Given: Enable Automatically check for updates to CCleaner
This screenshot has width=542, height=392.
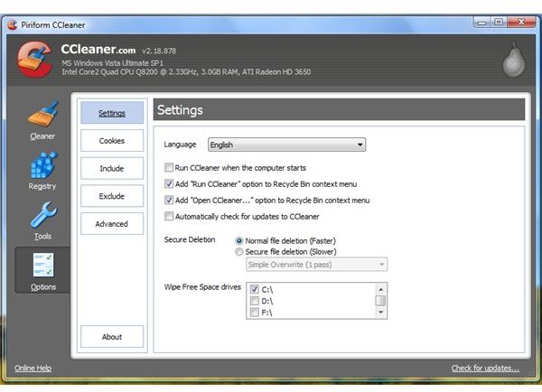Looking at the screenshot, I should pos(169,217).
